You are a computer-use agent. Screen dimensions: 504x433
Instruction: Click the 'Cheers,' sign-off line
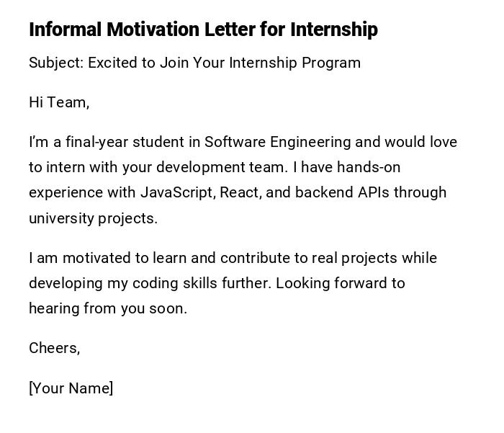[x=55, y=348]
